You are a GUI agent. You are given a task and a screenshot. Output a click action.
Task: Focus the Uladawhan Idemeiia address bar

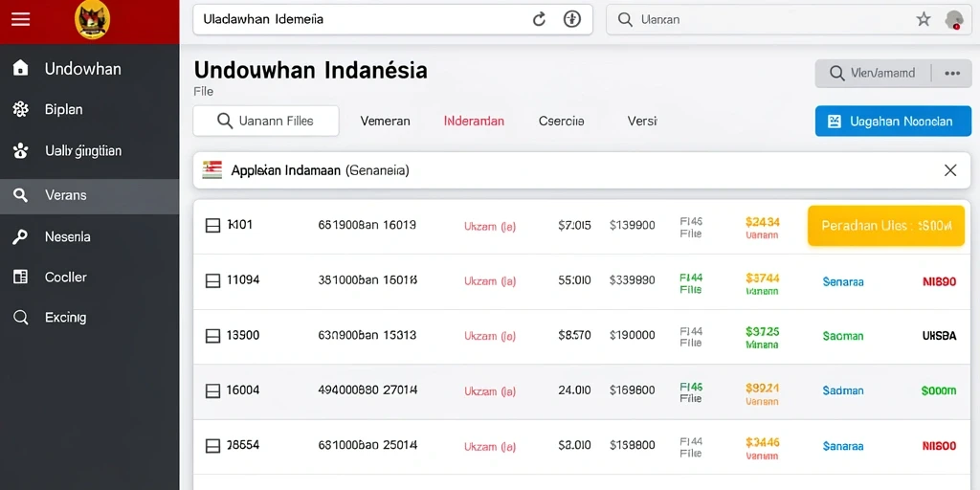click(x=392, y=19)
